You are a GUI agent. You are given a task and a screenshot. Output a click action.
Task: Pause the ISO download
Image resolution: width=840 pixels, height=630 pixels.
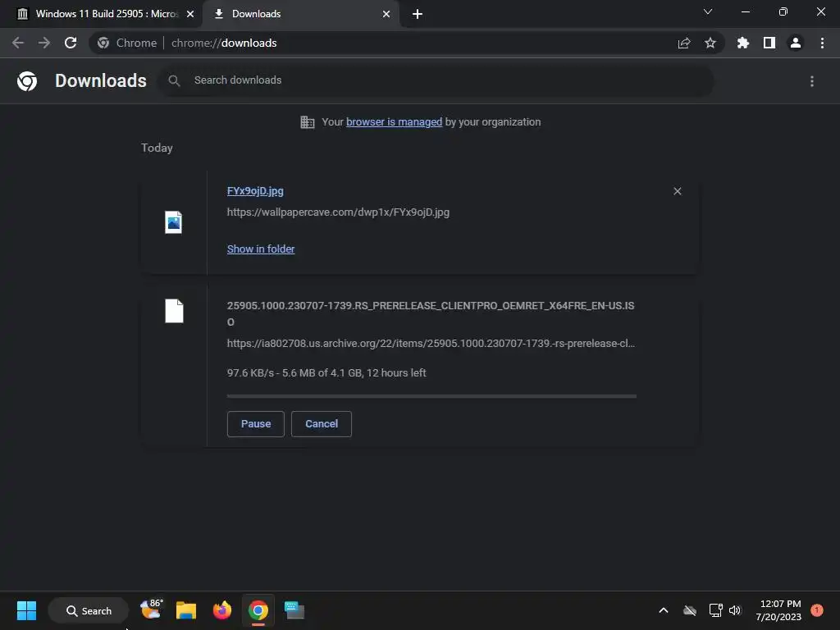(x=256, y=424)
